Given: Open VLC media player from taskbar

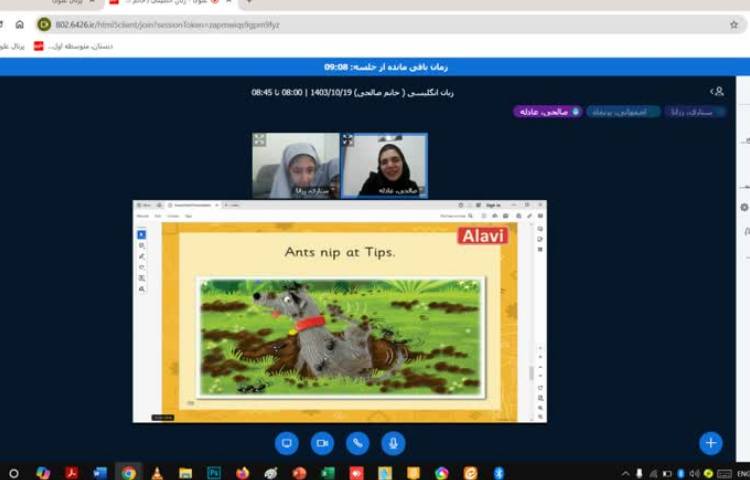Looking at the screenshot, I should 157,473.
